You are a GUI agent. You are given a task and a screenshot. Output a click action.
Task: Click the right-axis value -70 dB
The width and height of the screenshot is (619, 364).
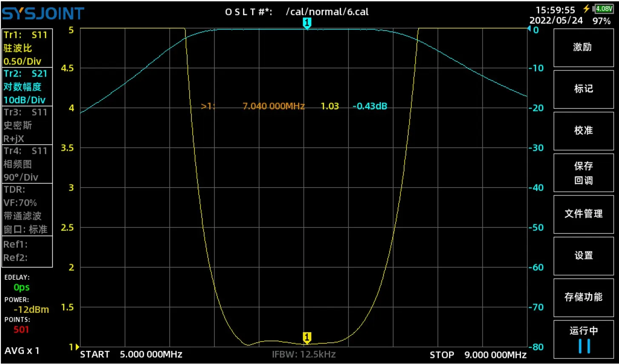536,307
